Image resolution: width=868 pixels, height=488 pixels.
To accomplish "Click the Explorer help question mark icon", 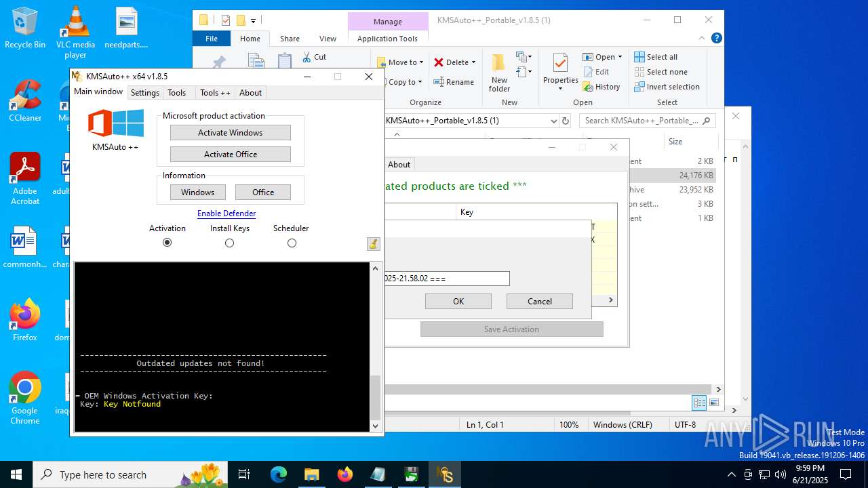I will [x=716, y=39].
